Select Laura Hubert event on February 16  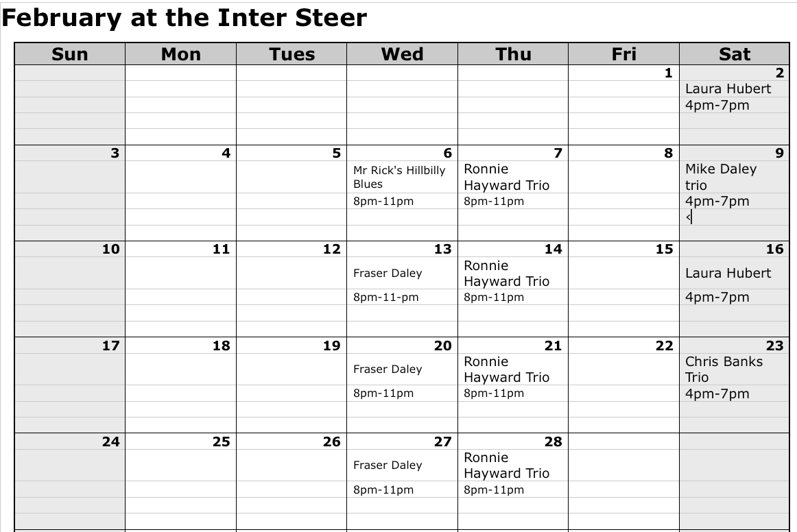(x=728, y=274)
